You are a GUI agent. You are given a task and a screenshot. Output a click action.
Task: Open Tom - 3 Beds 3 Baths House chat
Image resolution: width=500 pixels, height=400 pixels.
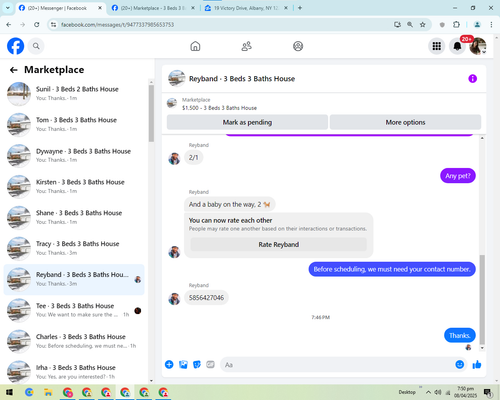coord(74,124)
